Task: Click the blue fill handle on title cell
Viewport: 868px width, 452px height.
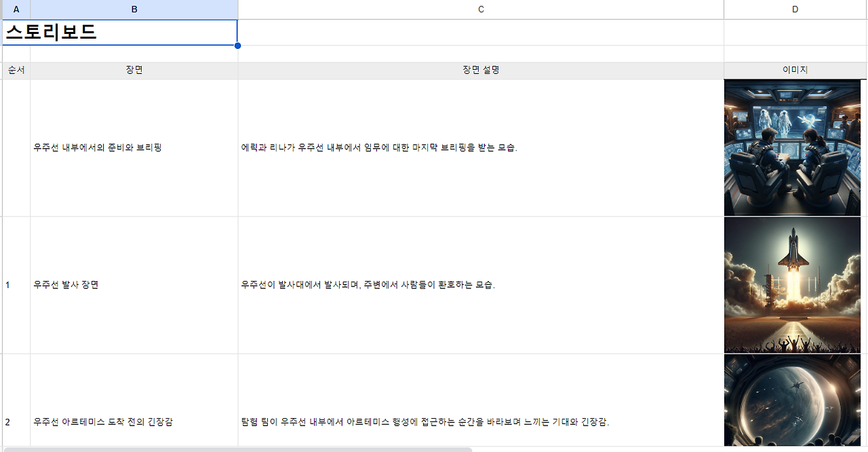Action: (x=237, y=45)
